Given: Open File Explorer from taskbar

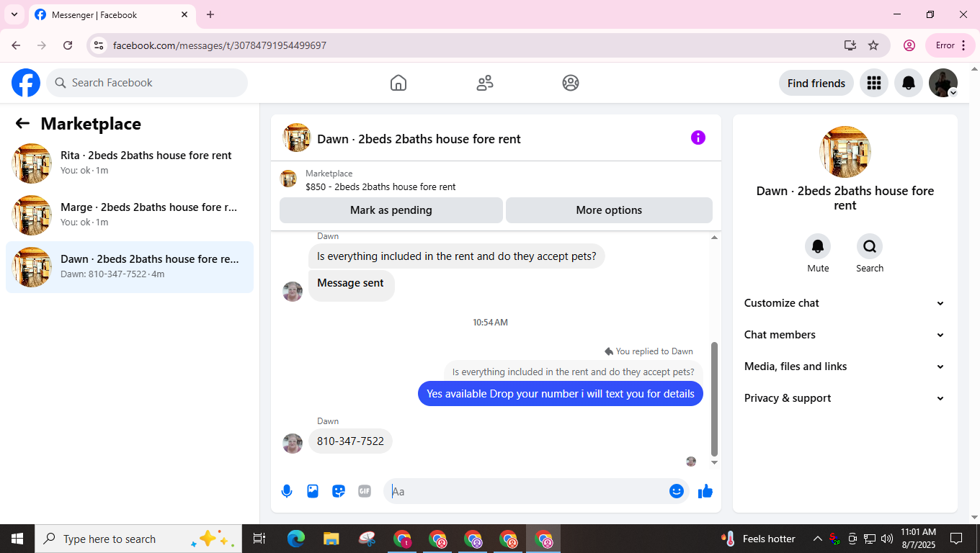Looking at the screenshot, I should (331, 539).
